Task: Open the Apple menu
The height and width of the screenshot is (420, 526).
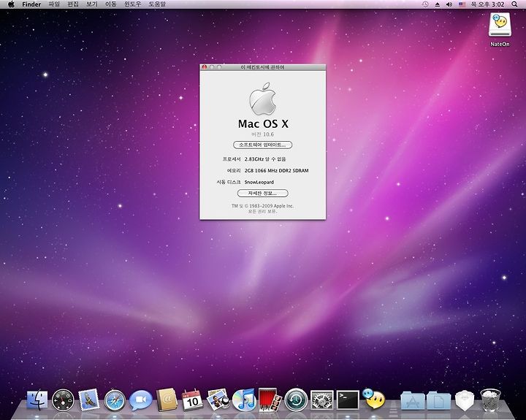Action: point(11,4)
